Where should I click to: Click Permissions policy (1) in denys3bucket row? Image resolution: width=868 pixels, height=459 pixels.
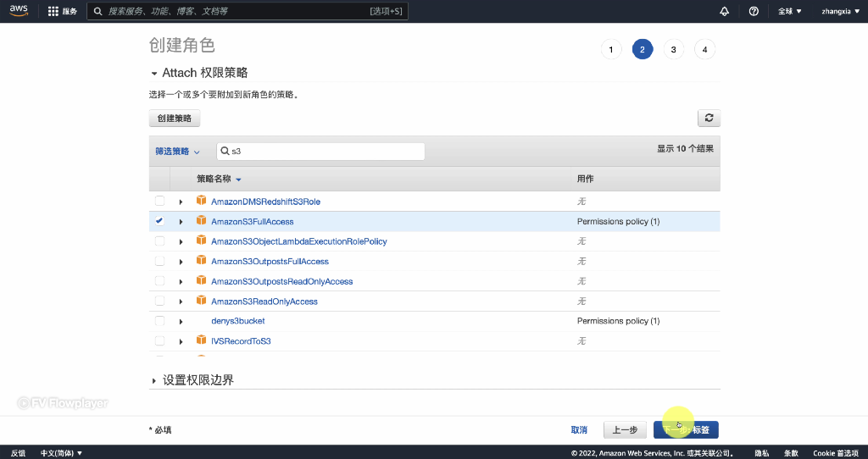tap(618, 321)
